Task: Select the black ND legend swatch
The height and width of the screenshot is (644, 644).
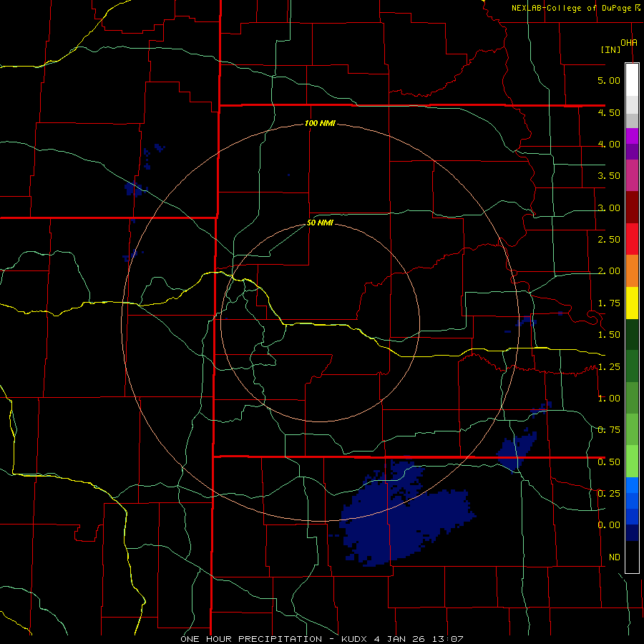Action: pos(632,557)
